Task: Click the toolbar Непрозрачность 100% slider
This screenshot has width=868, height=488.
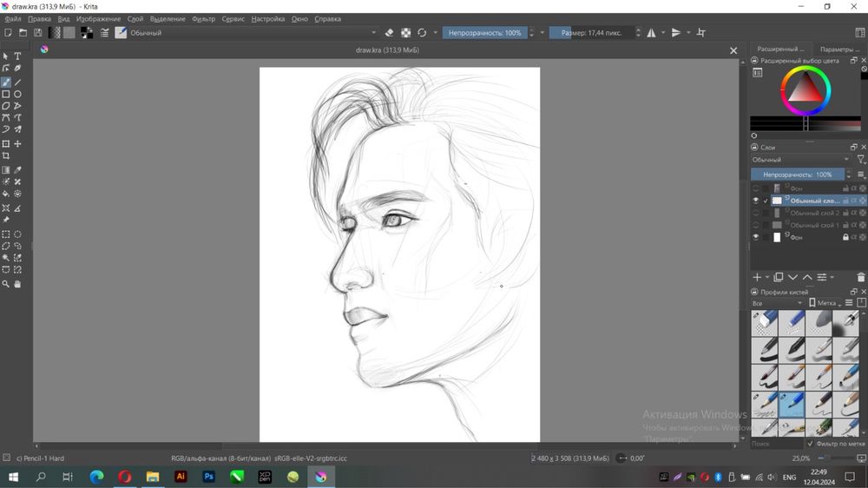Action: pyautogui.click(x=484, y=33)
